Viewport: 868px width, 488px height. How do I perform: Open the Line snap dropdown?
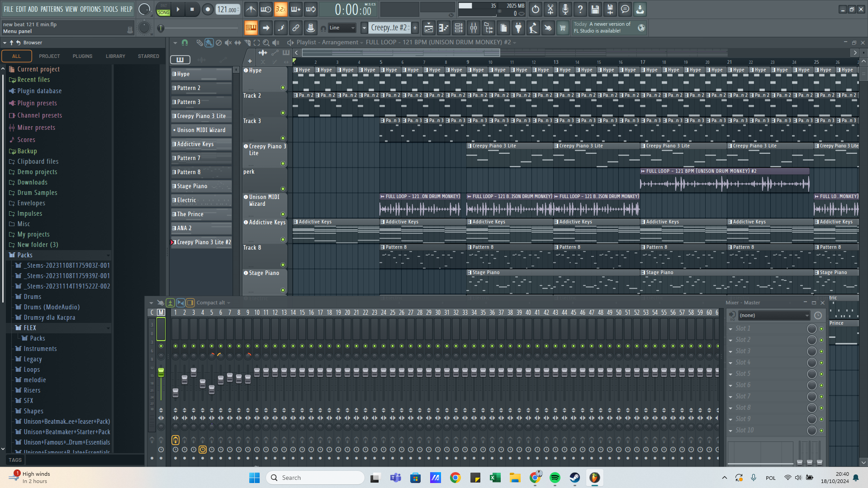click(342, 28)
